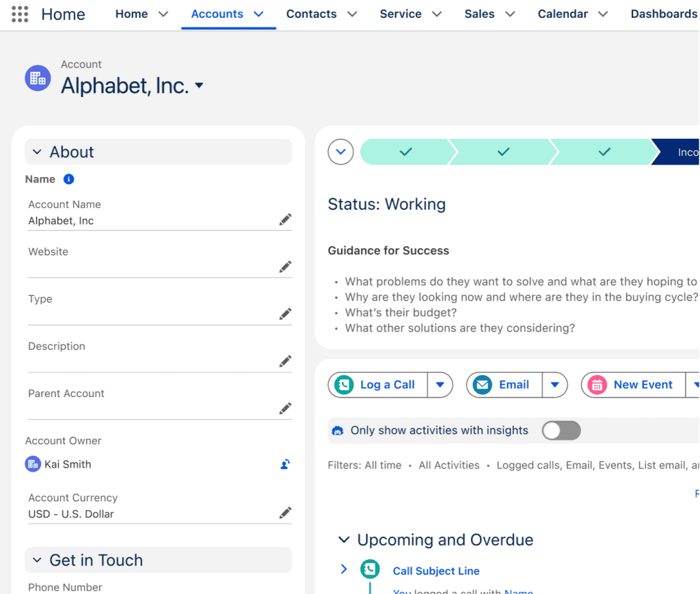This screenshot has width=700, height=594.
Task: Edit the Type field pencil
Action: click(x=285, y=314)
